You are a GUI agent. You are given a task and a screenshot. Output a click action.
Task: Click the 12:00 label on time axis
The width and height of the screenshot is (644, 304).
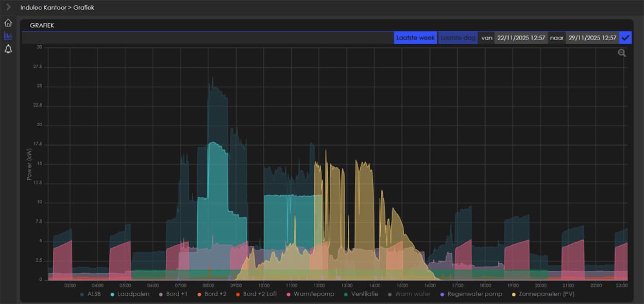click(318, 285)
